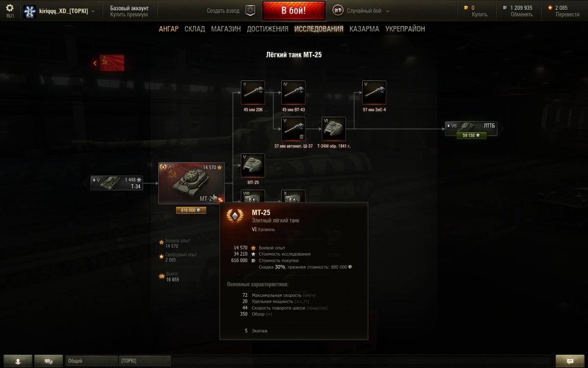Viewport: 588px width, 368px height.
Task: Select the 45 мм ВТ-43 gun module
Action: pyautogui.click(x=293, y=93)
